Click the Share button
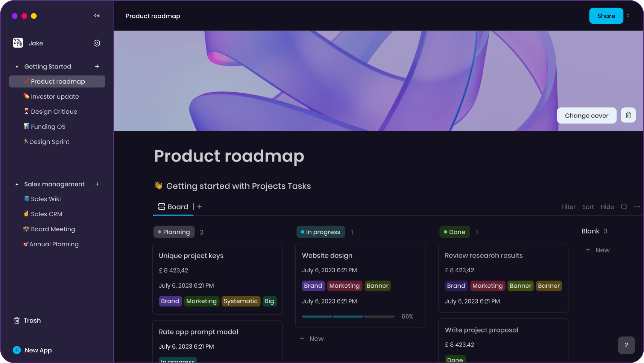This screenshot has width=644, height=363. pyautogui.click(x=606, y=16)
